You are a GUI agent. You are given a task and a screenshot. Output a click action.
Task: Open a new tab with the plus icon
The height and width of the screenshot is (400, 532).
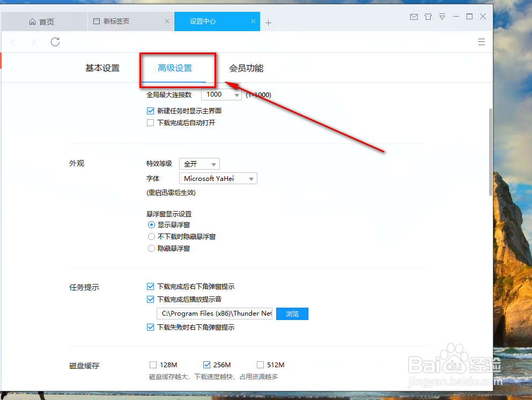coord(268,23)
